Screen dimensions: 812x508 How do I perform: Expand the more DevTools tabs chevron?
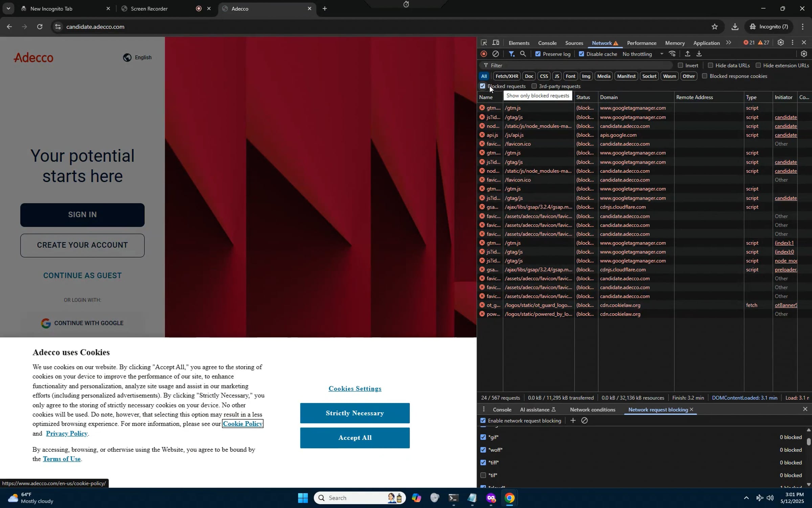728,43
